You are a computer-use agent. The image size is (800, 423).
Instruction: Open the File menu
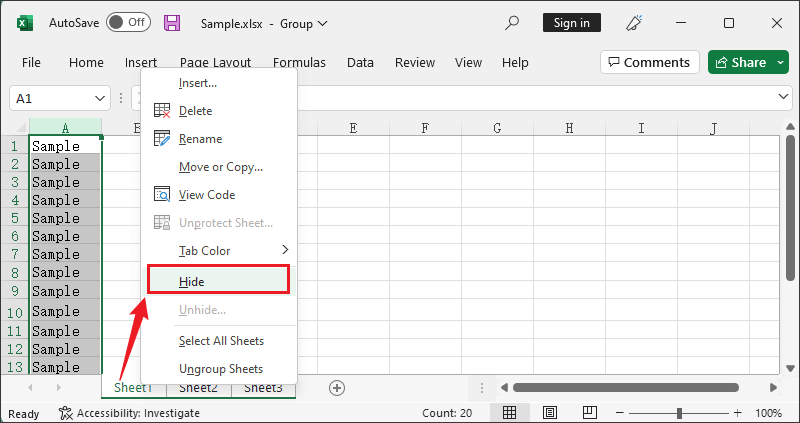point(31,62)
